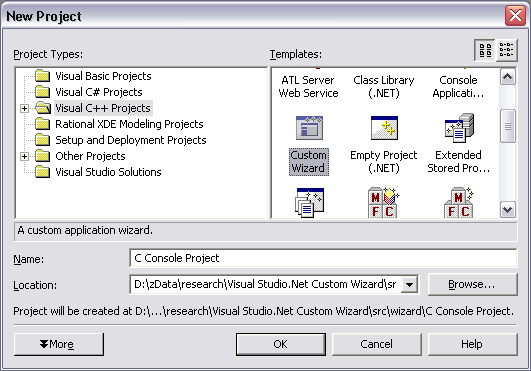Click the templates scrollbar down arrow
The height and width of the screenshot is (371, 531).
(508, 210)
